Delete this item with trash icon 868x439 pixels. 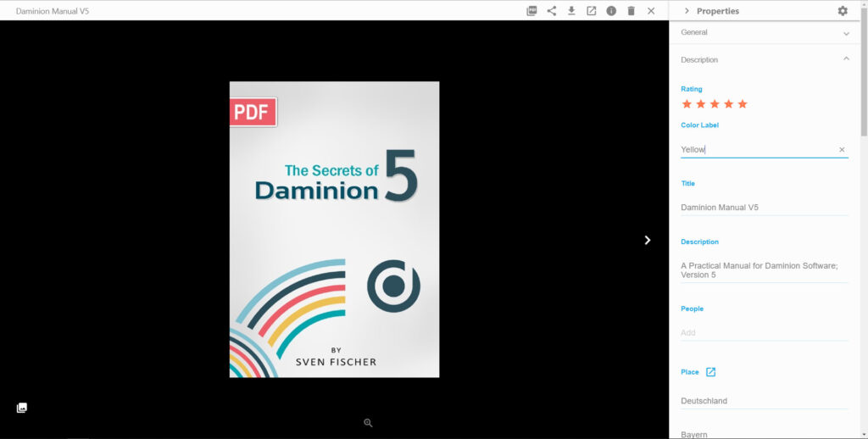pos(631,11)
